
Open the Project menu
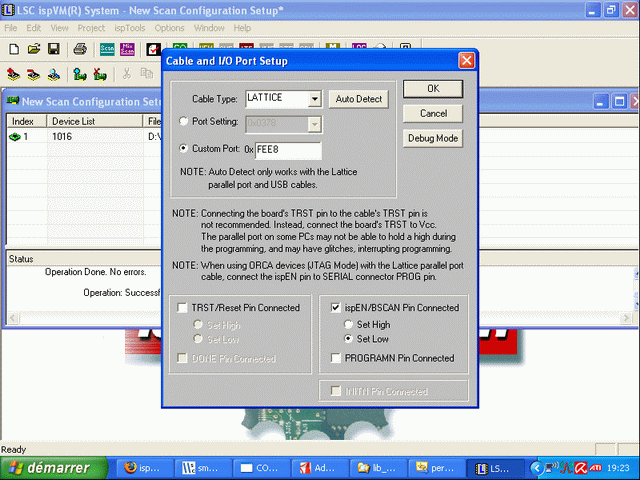coord(91,28)
